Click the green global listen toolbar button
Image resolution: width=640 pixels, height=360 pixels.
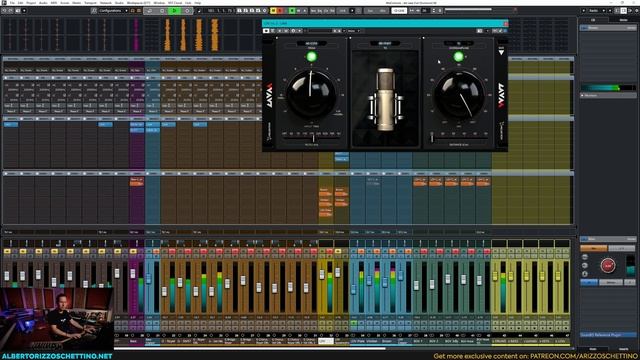tap(292, 11)
